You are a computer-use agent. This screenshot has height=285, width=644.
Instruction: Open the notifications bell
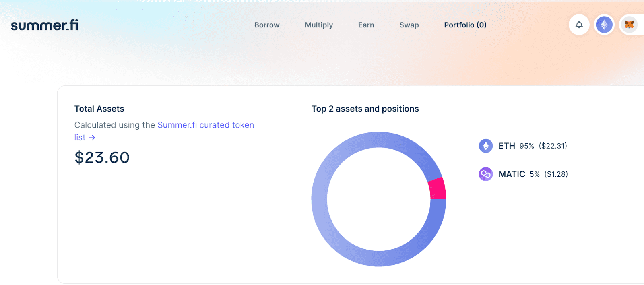pyautogui.click(x=579, y=25)
